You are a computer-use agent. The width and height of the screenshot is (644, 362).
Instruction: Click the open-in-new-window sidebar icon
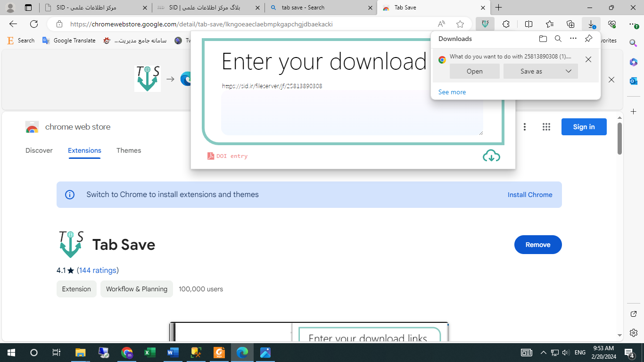pyautogui.click(x=633, y=314)
